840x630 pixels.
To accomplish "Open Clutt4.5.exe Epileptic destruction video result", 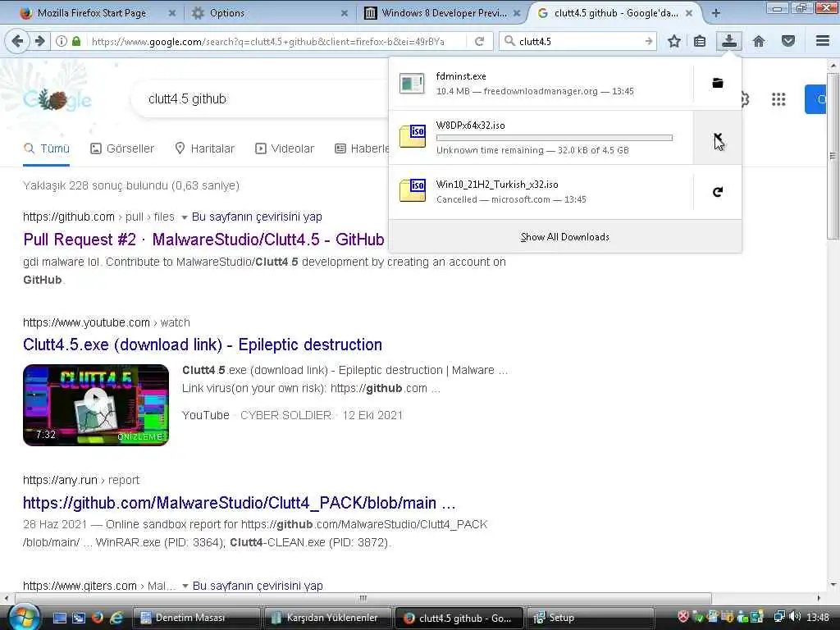I will click(203, 345).
